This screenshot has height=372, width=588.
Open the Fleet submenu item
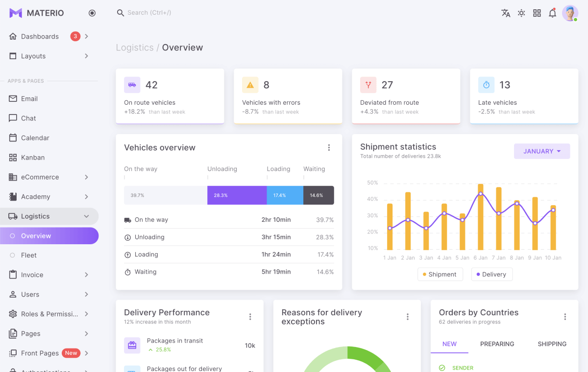[49, 255]
